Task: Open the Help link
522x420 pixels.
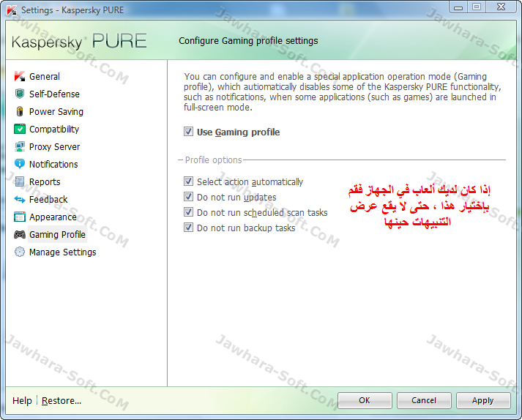Action: pos(22,401)
